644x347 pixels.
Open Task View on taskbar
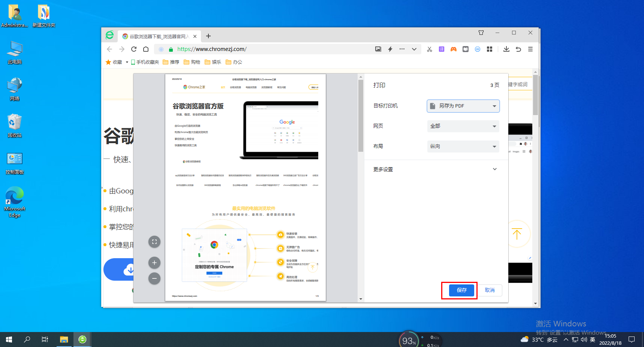[x=45, y=340]
